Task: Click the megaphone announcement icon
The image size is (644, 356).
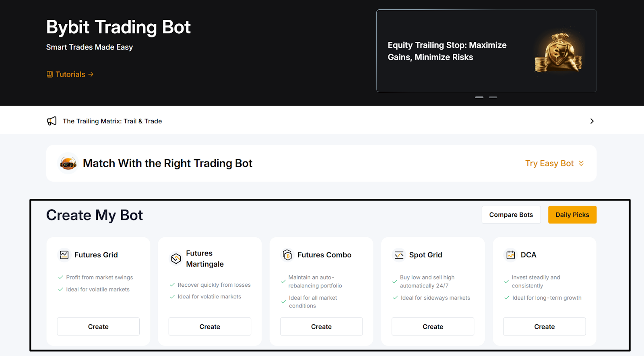Action: pyautogui.click(x=52, y=121)
